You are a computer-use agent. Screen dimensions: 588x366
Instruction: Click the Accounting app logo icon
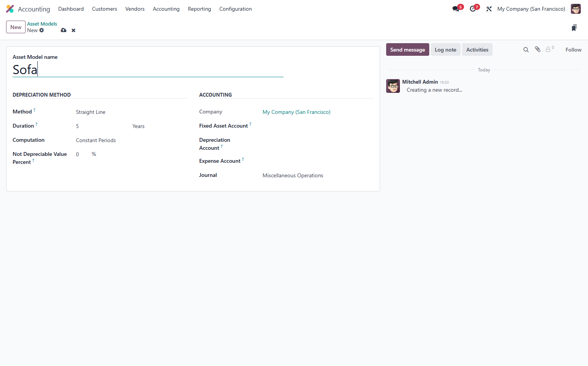pos(10,9)
